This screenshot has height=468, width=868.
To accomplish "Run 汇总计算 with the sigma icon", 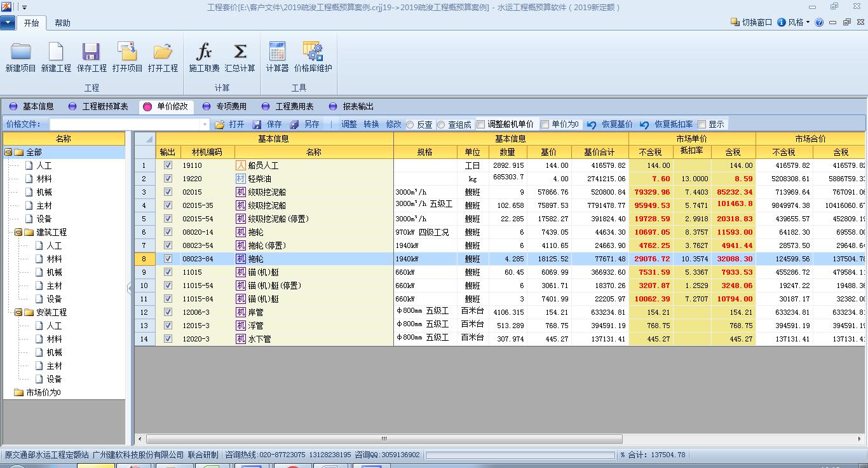I will (240, 51).
